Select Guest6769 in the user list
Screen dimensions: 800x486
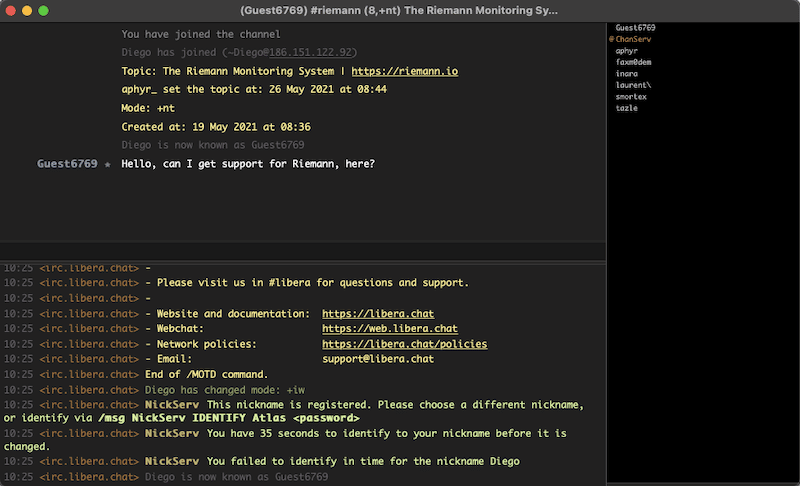tap(635, 28)
